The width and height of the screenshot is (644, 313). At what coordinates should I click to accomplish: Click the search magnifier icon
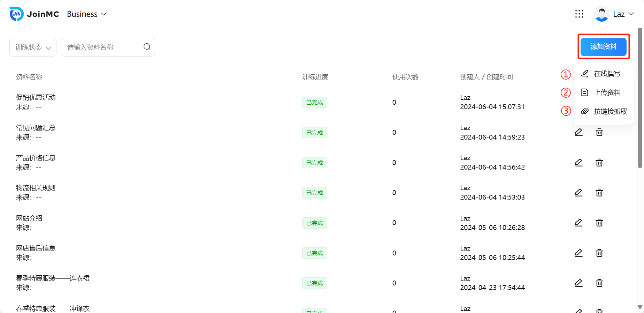[x=147, y=47]
